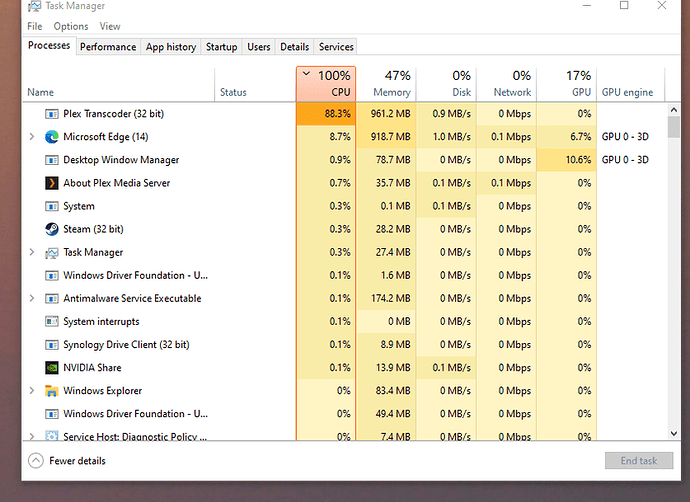Click the Plex Transcoder process icon
690x502 pixels.
coord(51,114)
